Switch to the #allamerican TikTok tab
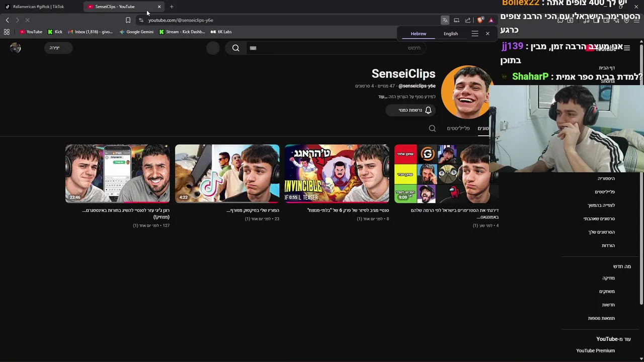Screen dimensions: 644x362 point(38,7)
